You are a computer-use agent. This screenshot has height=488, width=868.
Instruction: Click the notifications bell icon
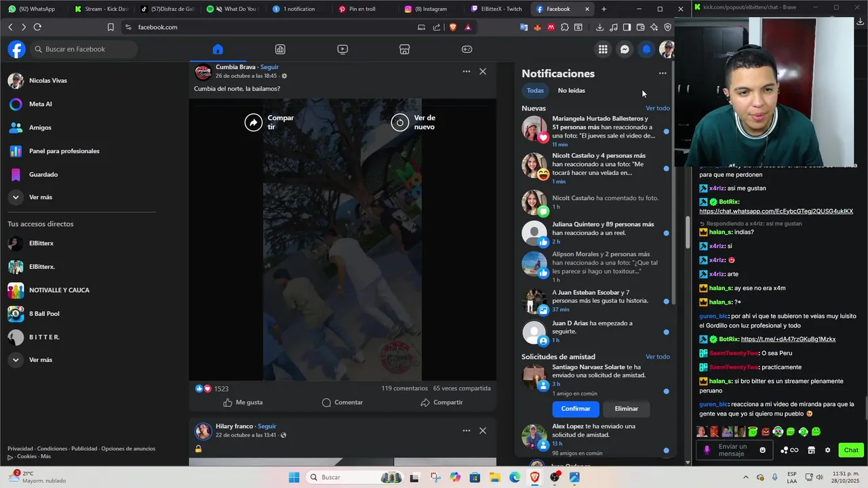tap(646, 49)
